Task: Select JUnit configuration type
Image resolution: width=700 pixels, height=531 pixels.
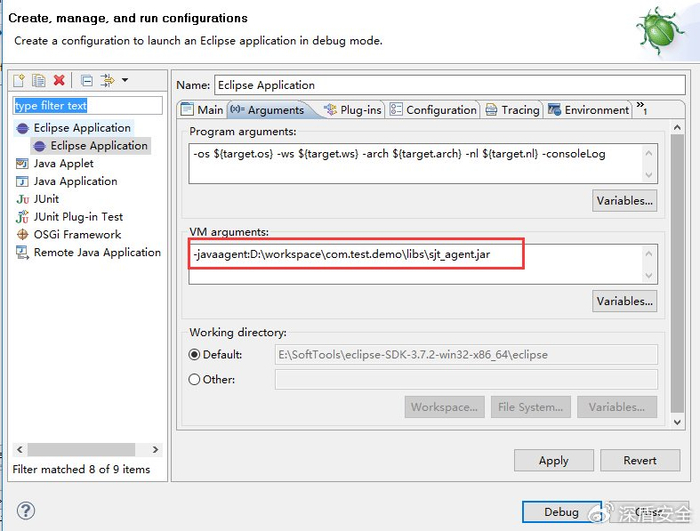Action: [x=46, y=199]
